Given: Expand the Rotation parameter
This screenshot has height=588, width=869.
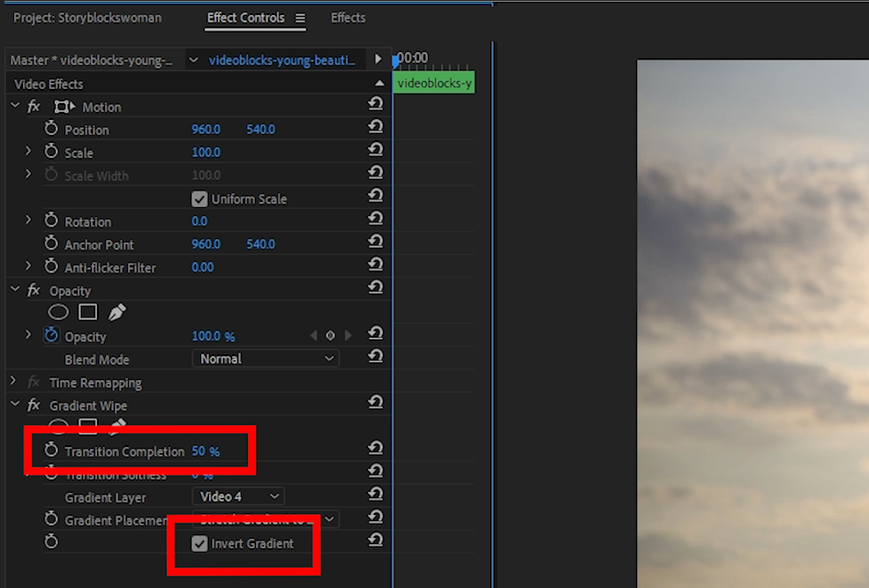Looking at the screenshot, I should (x=27, y=220).
